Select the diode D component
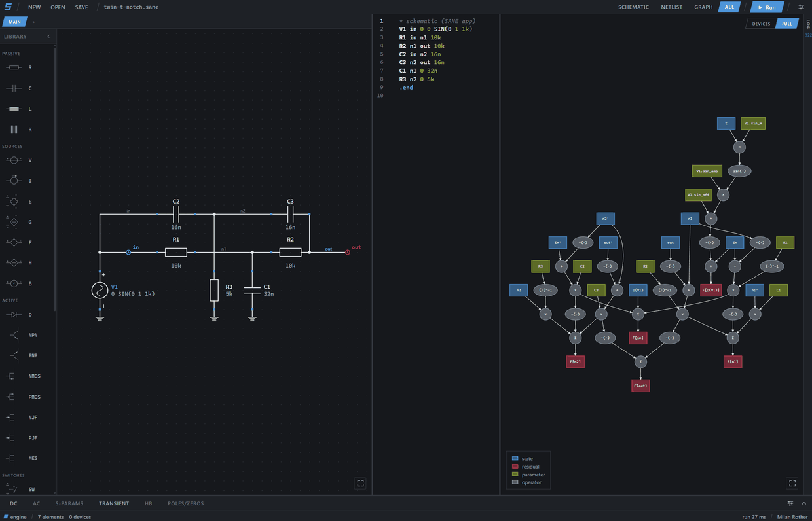This screenshot has height=521, width=812. pyautogui.click(x=20, y=315)
